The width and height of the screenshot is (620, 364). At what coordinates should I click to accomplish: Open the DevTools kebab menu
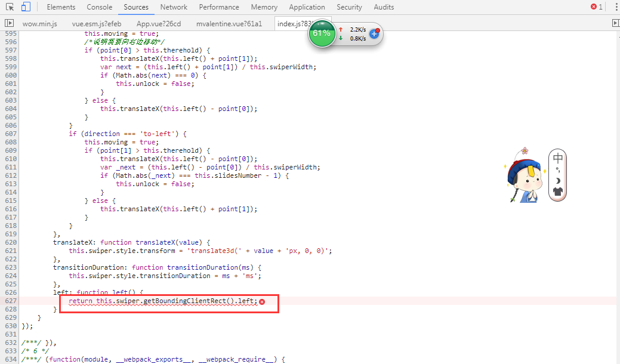tap(616, 7)
